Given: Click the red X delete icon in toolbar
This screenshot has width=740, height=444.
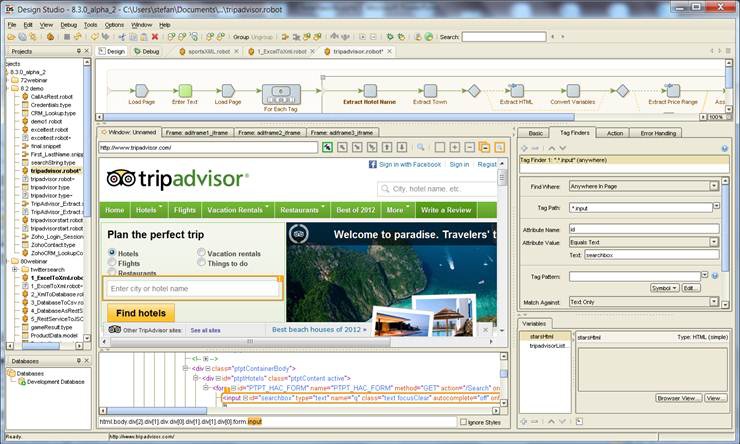Looking at the screenshot, I should pyautogui.click(x=155, y=37).
